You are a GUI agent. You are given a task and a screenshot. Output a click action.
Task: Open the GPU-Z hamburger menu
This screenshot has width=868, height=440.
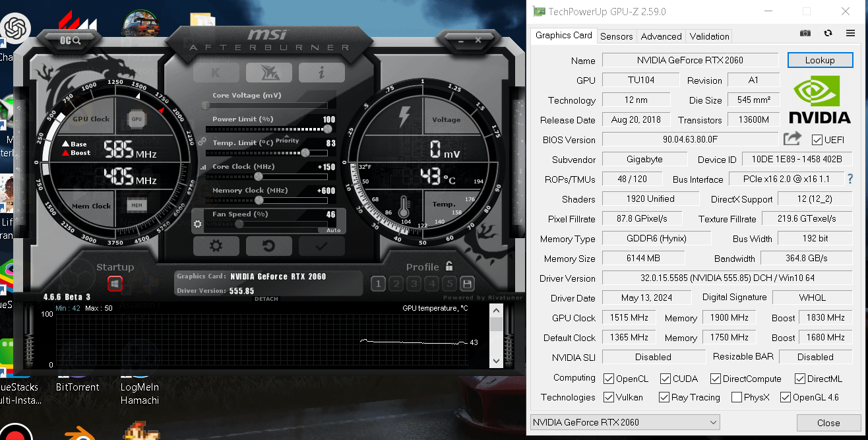tap(850, 33)
